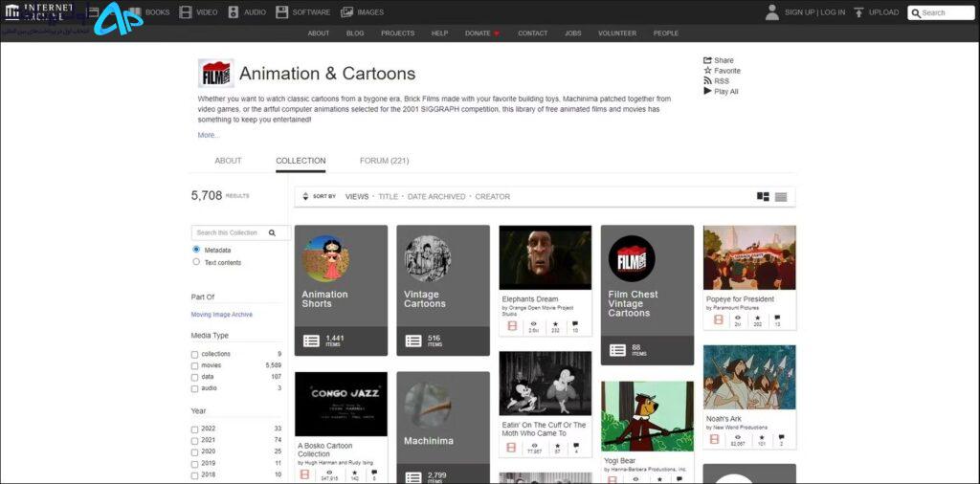Click the Sign Up | Log In link
The image size is (980, 484).
(815, 12)
